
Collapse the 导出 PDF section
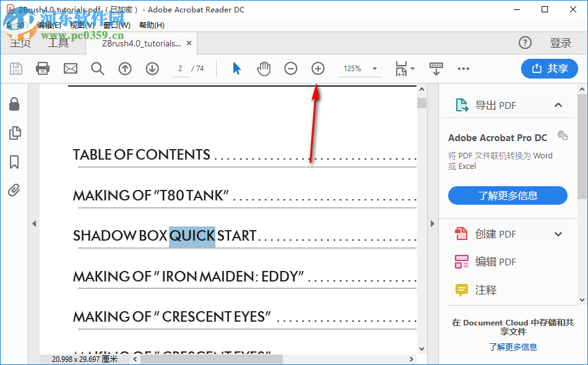(x=558, y=105)
